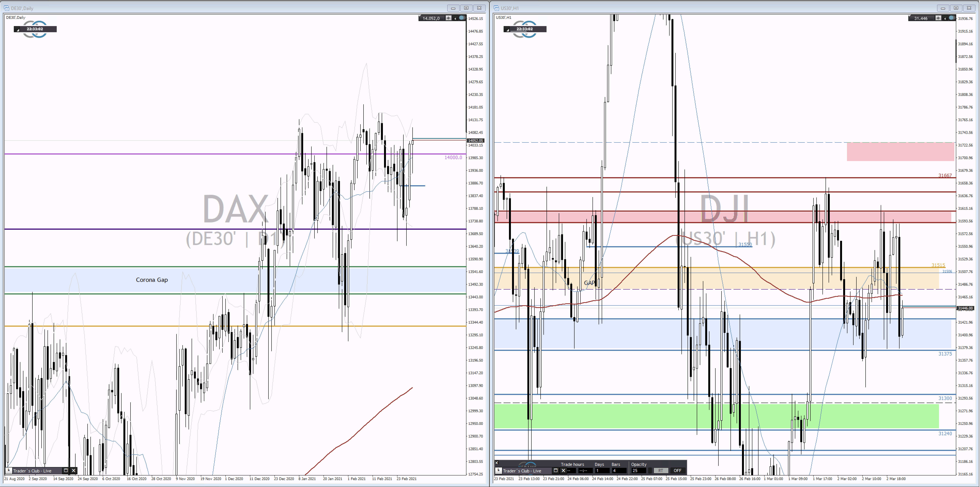Viewport: 980px width, 487px height.
Task: Click the 14052.05 current price tag
Action: tap(475, 141)
